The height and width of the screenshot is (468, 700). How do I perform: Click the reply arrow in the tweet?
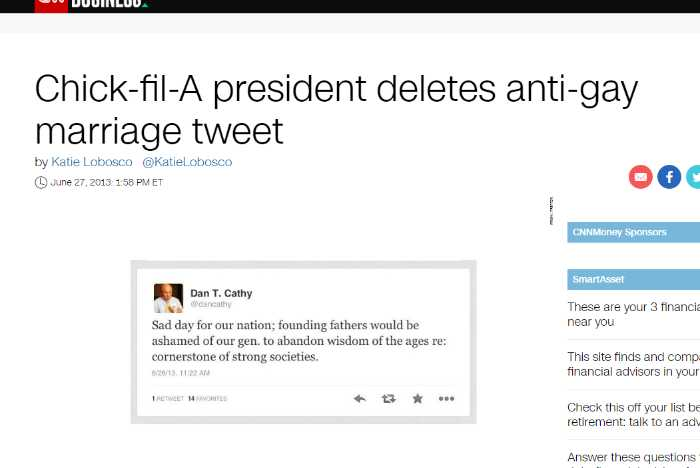360,398
